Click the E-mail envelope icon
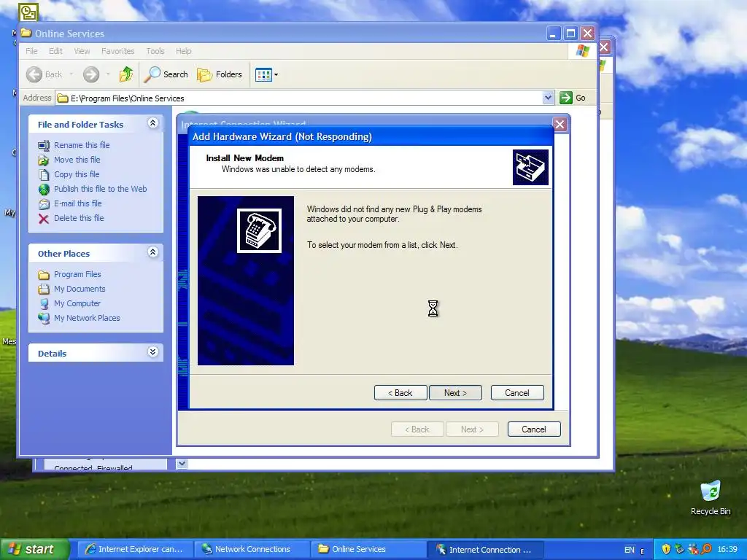 point(44,204)
